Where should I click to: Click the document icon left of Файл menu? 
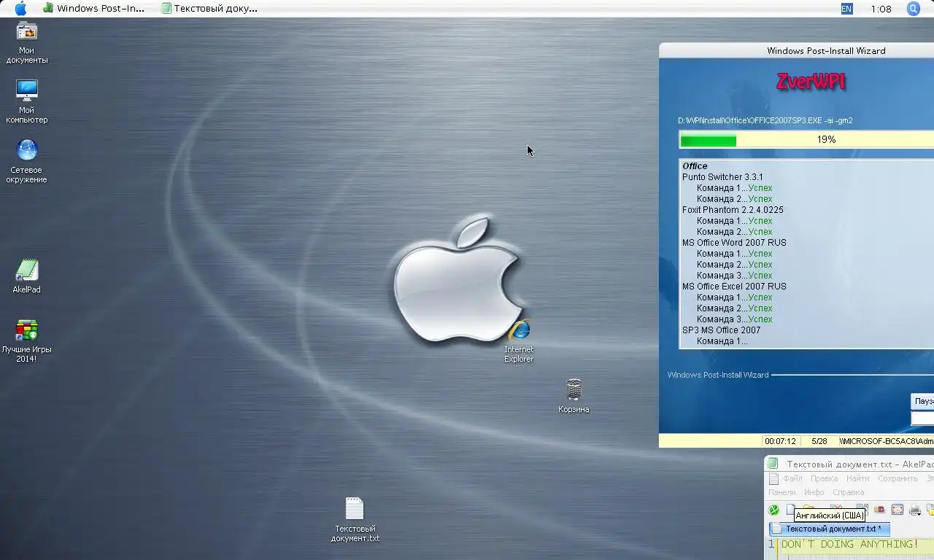tap(773, 478)
